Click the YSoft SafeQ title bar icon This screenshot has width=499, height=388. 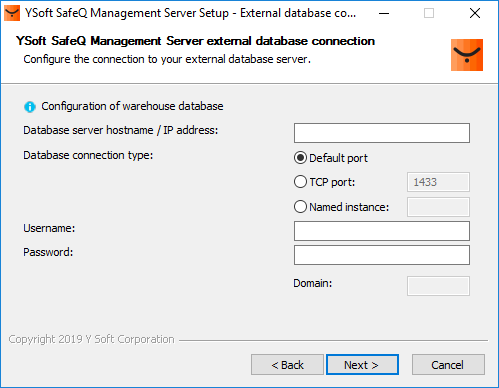(12, 13)
